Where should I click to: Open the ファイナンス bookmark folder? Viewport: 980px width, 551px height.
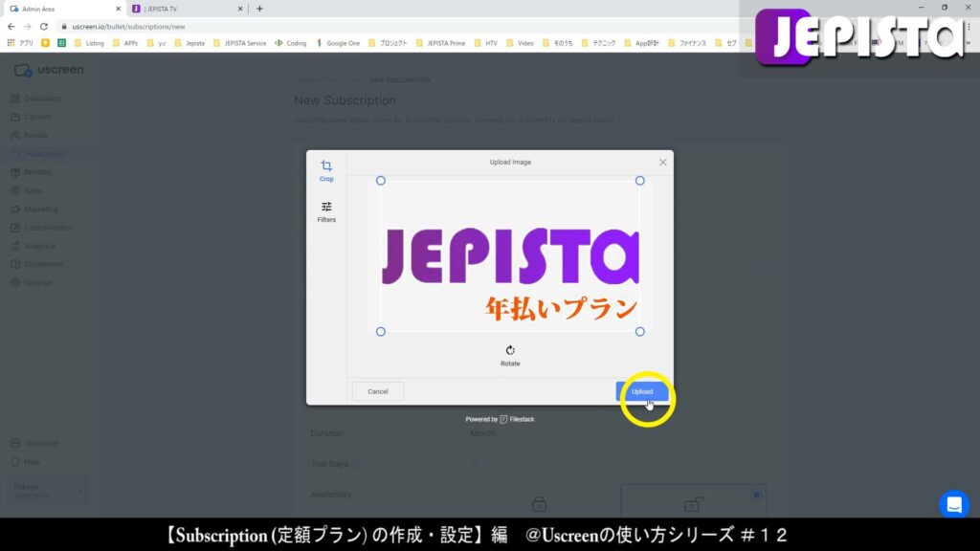(687, 43)
